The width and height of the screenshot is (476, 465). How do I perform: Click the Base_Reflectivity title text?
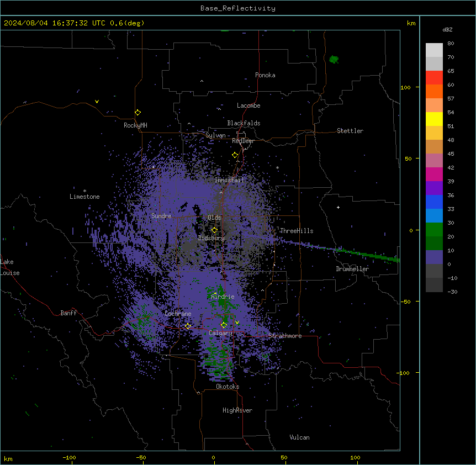pos(238,8)
